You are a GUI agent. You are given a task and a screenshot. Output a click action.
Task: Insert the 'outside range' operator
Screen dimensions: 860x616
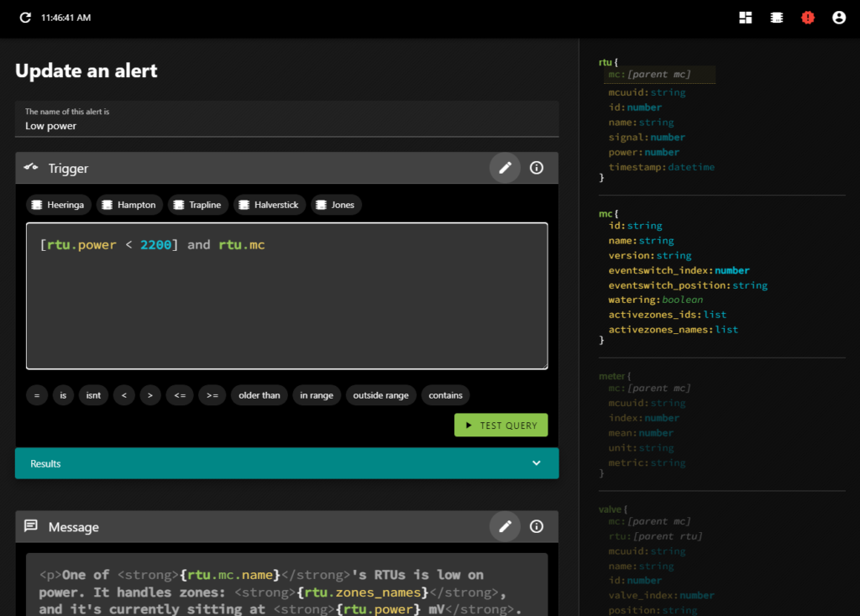point(380,395)
